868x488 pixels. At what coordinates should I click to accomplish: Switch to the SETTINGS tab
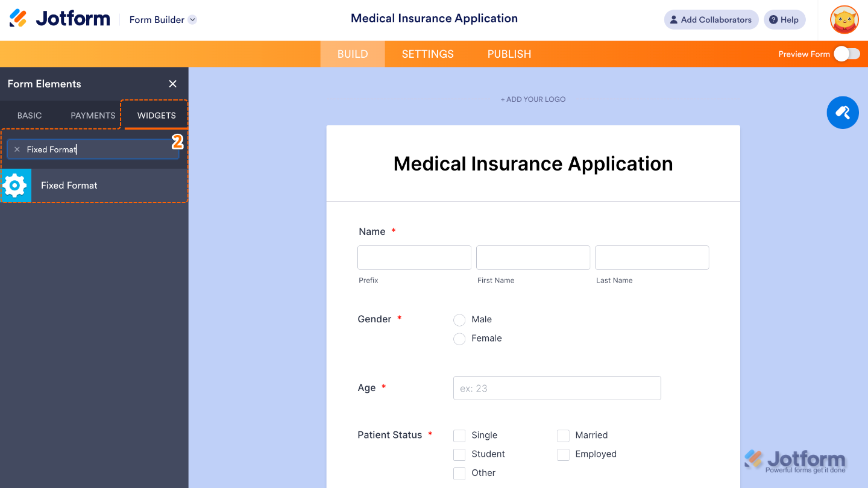(427, 54)
